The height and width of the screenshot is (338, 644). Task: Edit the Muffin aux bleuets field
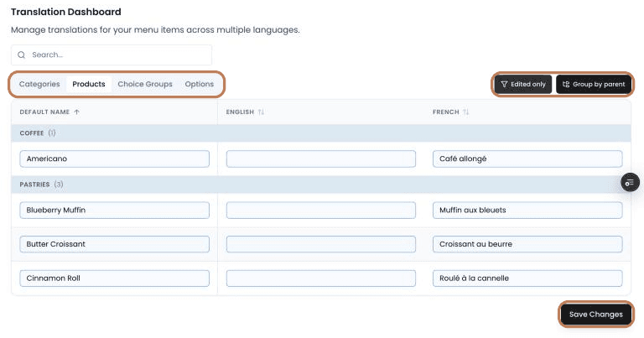(x=527, y=210)
